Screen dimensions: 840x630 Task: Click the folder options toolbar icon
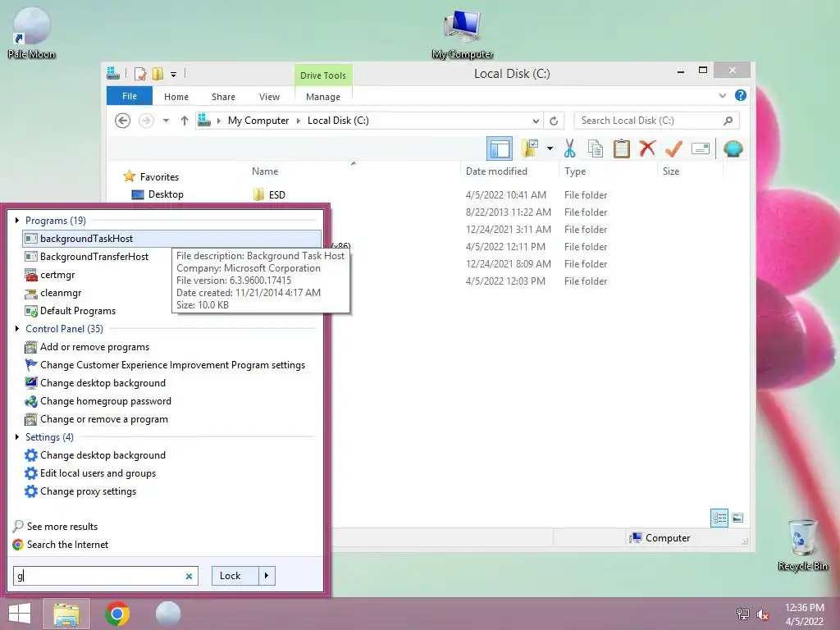point(530,148)
